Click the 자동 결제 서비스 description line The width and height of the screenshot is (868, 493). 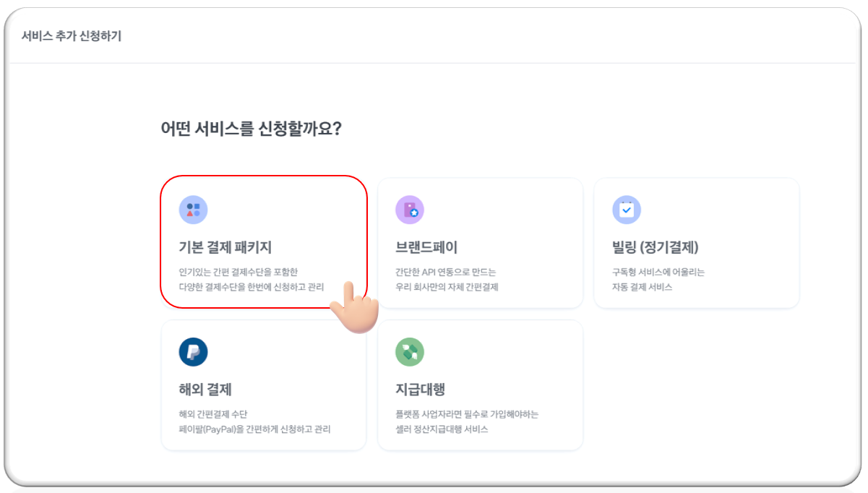point(642,287)
